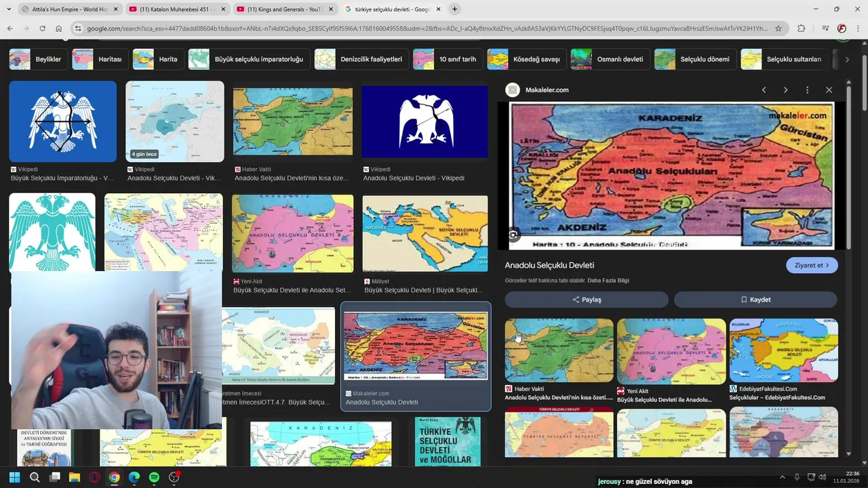Open related Yeni Akit image in panel

click(x=671, y=351)
